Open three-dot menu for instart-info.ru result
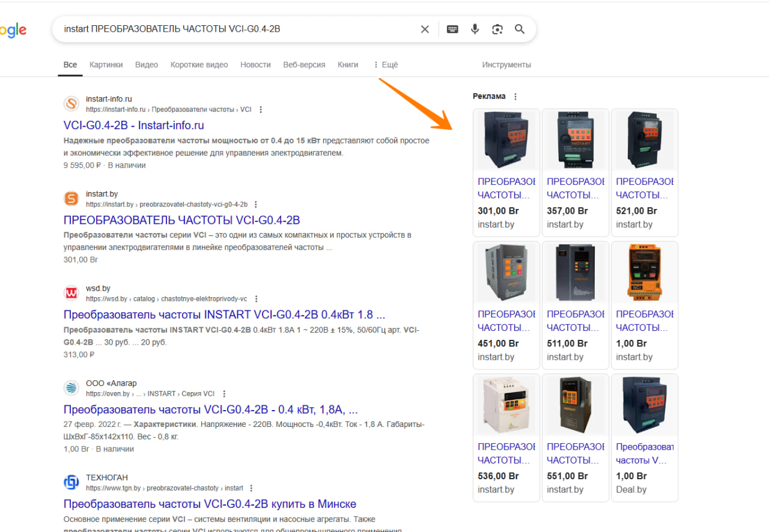Image resolution: width=769 pixels, height=532 pixels. [261, 110]
